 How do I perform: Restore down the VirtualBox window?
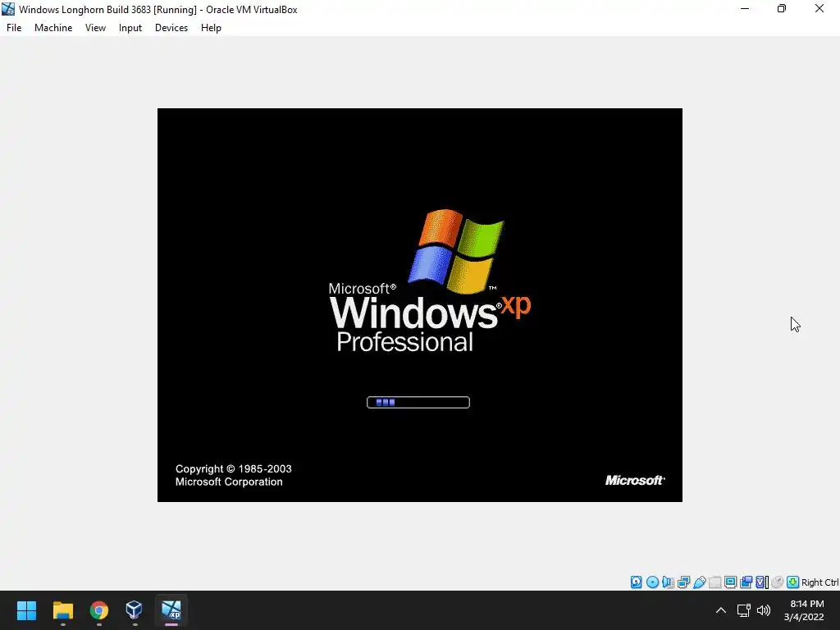click(782, 9)
